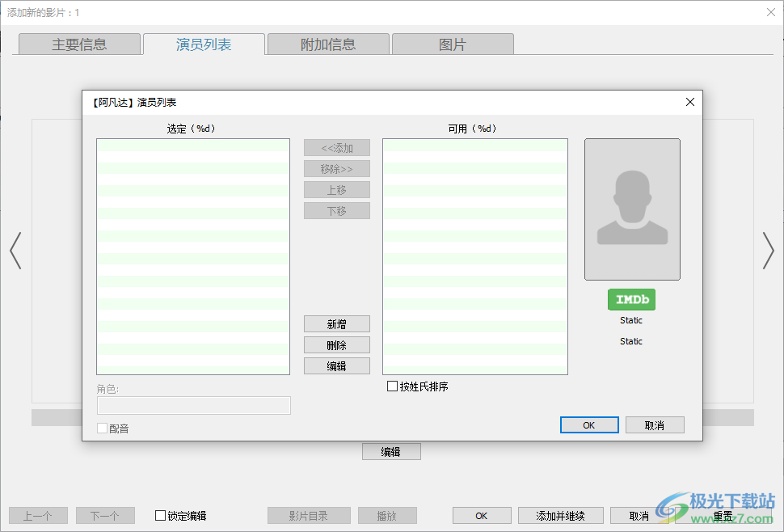Image resolution: width=784 pixels, height=532 pixels.
Task: Click the right navigation chevron arrow
Action: click(769, 251)
